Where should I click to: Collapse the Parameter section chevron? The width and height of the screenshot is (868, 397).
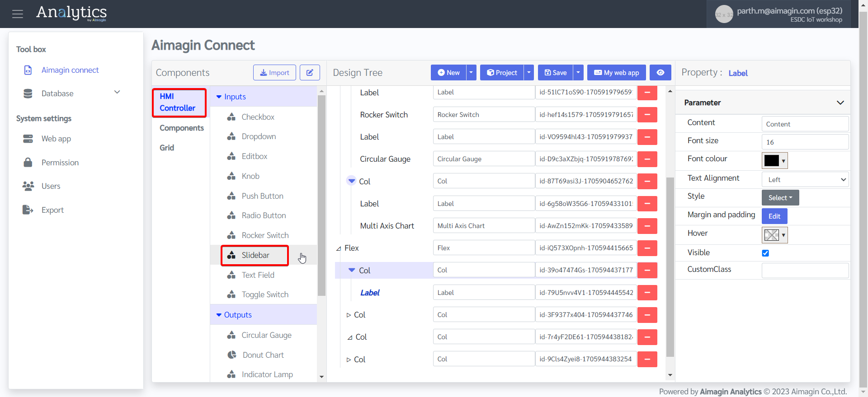[840, 103]
